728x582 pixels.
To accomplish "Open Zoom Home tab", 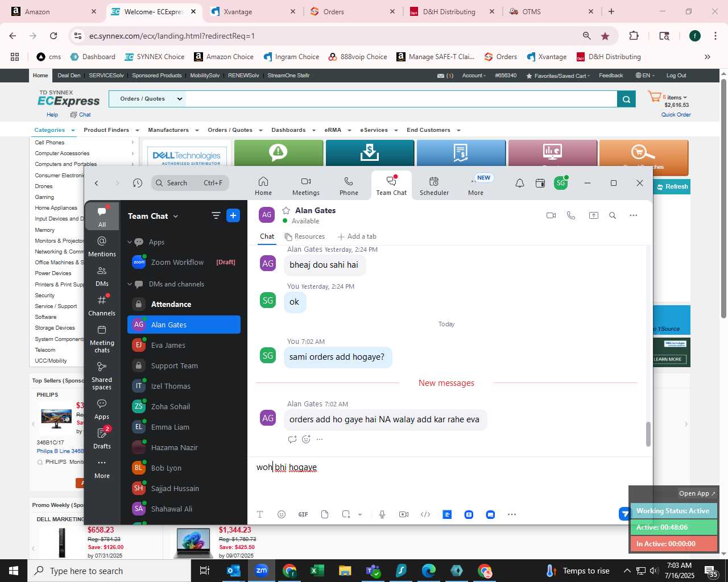I will point(263,186).
